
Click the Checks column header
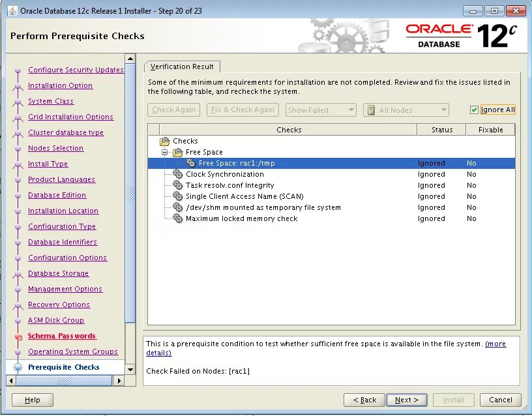coord(288,130)
